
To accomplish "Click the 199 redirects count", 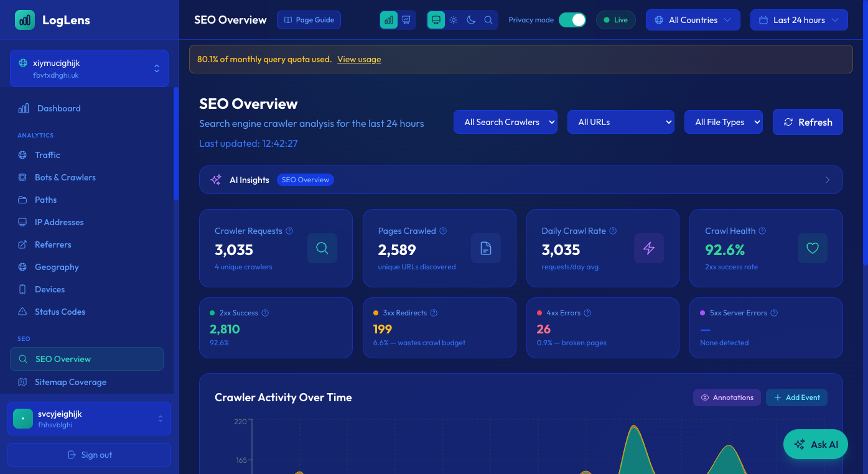I will (383, 329).
